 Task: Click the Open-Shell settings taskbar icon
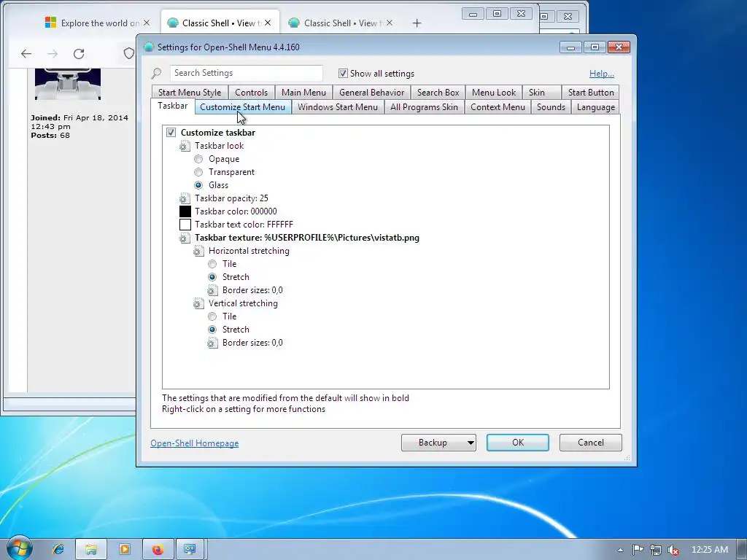coord(190,550)
